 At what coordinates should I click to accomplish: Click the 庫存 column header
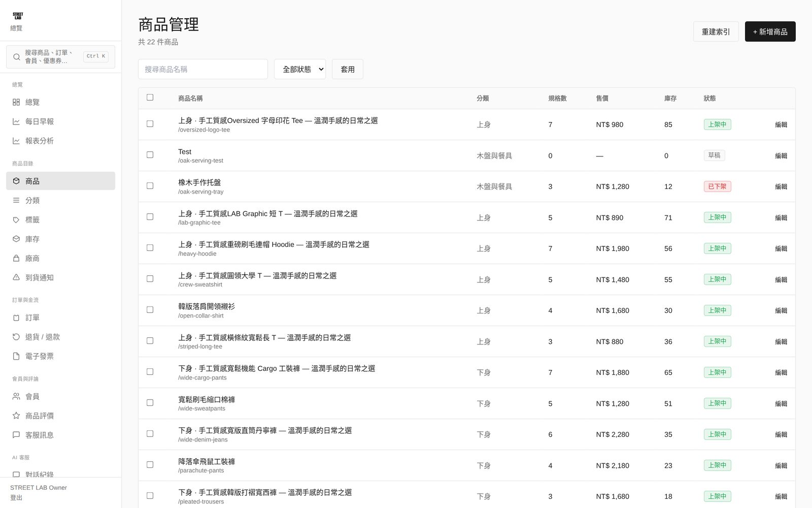pyautogui.click(x=670, y=98)
